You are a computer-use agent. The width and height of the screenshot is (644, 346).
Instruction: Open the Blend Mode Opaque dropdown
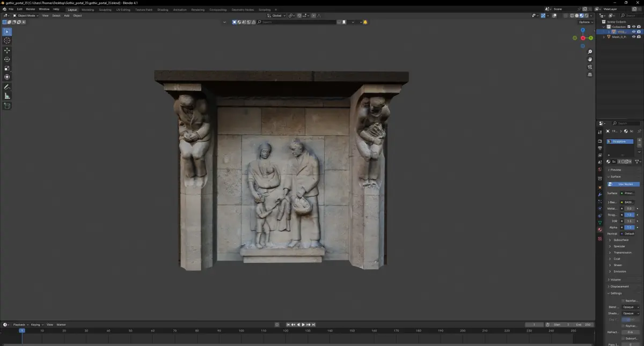click(631, 307)
